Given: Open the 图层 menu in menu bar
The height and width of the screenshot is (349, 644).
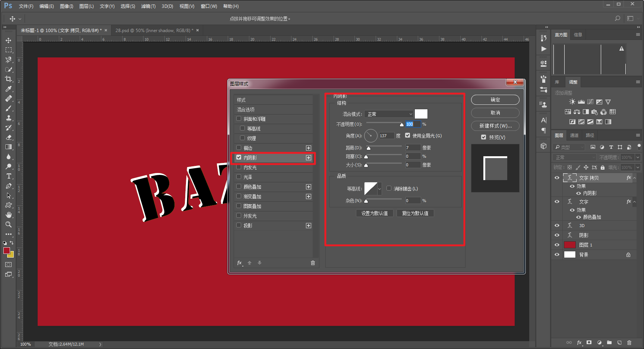Looking at the screenshot, I should coord(86,6).
